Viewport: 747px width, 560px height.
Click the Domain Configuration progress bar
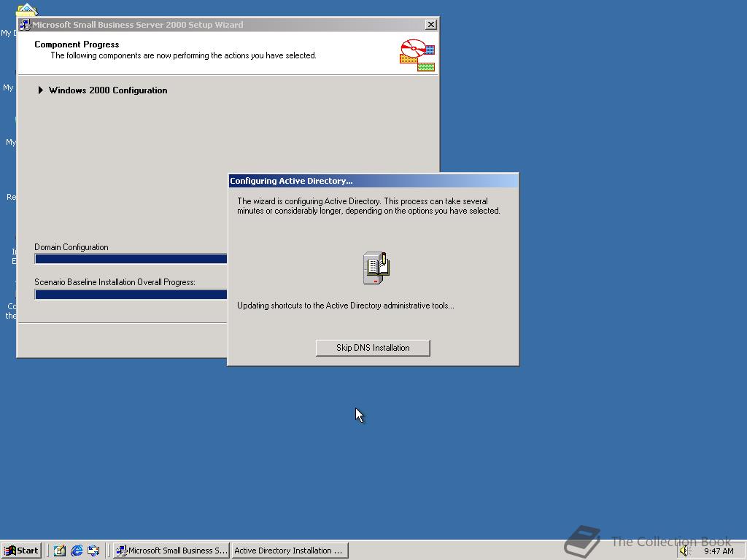click(131, 259)
